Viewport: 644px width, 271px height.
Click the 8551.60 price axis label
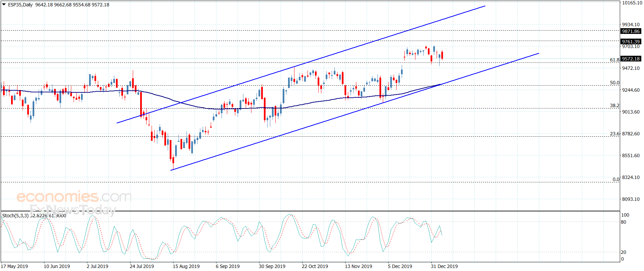631,155
